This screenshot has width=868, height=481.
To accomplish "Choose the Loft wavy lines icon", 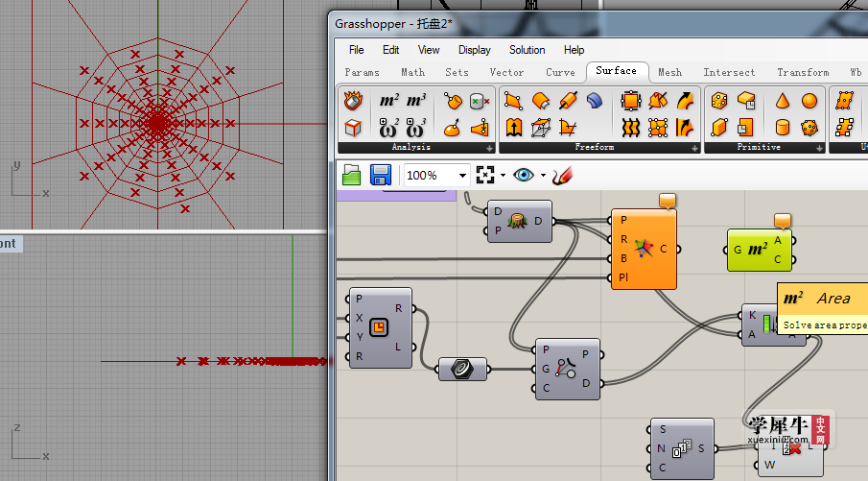I will pyautogui.click(x=630, y=128).
